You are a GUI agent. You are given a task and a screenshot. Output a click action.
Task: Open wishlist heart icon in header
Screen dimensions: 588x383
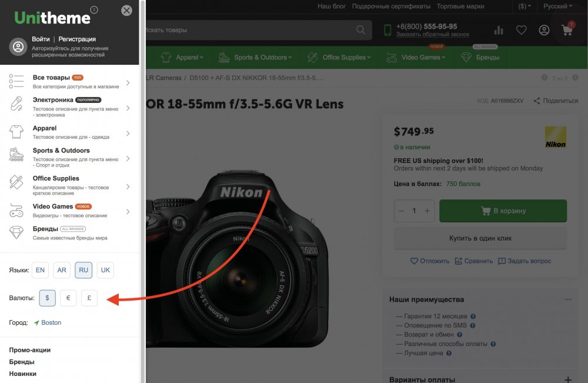(521, 30)
